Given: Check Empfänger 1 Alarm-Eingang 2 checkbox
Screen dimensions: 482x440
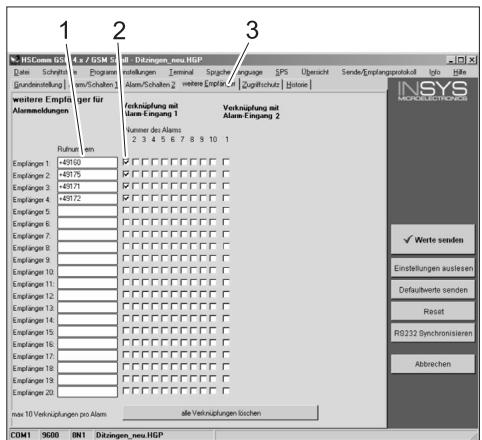Looking at the screenshot, I should pyautogui.click(x=226, y=162).
